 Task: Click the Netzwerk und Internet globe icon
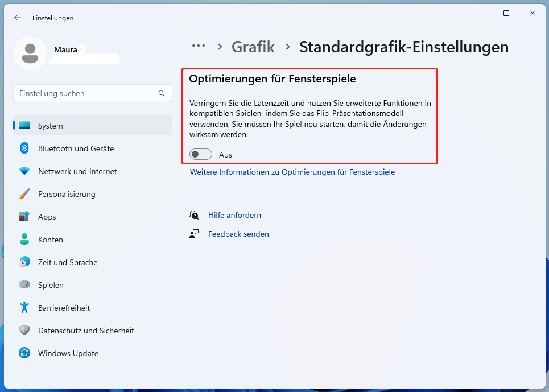click(25, 171)
